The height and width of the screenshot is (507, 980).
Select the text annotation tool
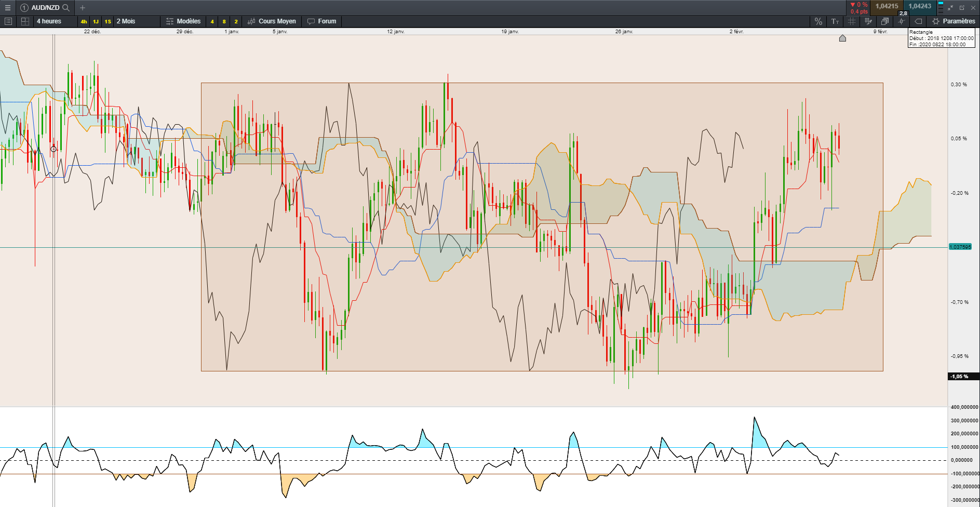(x=835, y=21)
